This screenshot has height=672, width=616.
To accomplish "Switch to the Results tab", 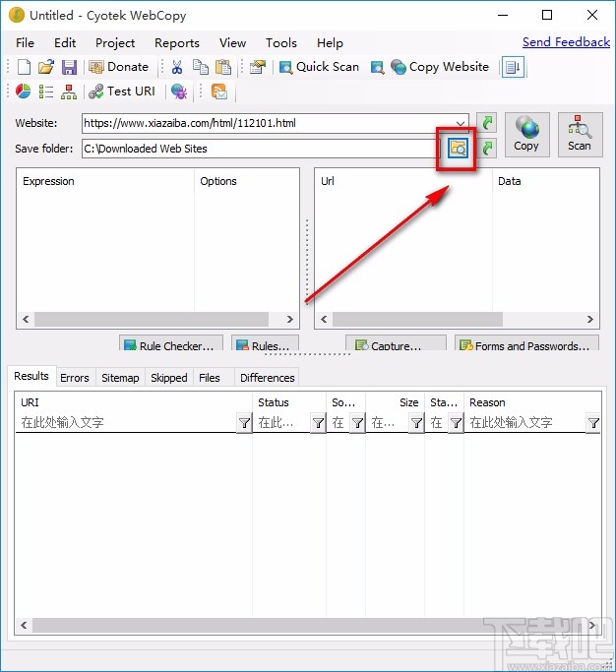I will 31,376.
